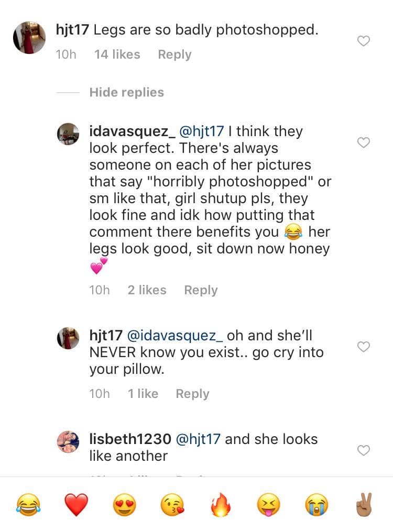Reply to hjt17's top comment
This screenshot has width=393, height=532.
tap(174, 54)
